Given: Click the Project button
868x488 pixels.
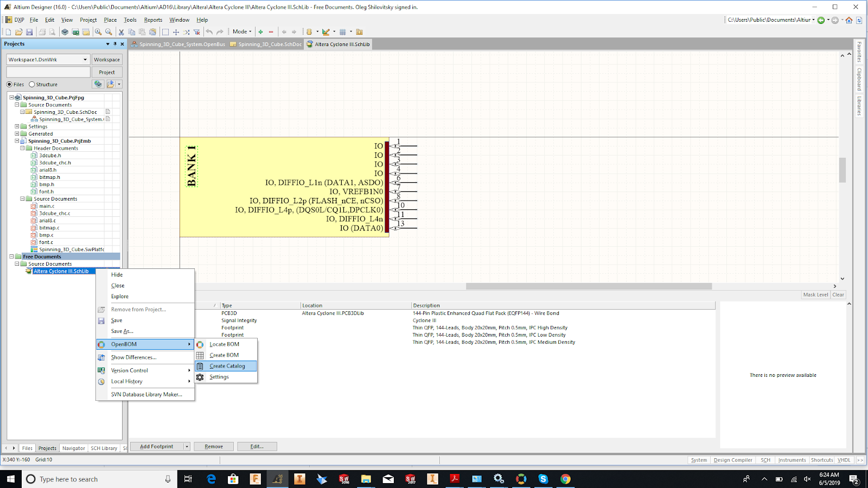Looking at the screenshot, I should pos(107,72).
